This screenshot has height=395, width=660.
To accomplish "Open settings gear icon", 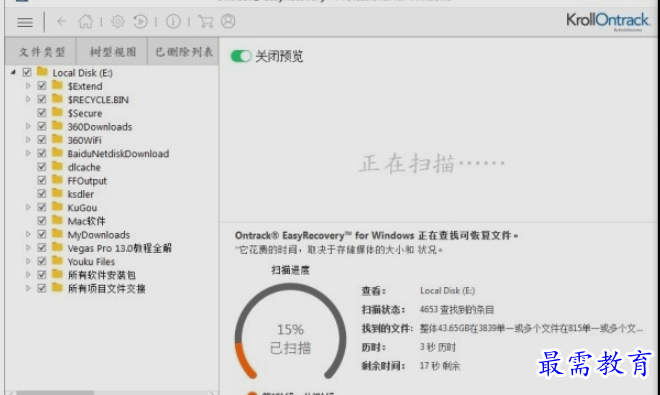I will pos(118,21).
